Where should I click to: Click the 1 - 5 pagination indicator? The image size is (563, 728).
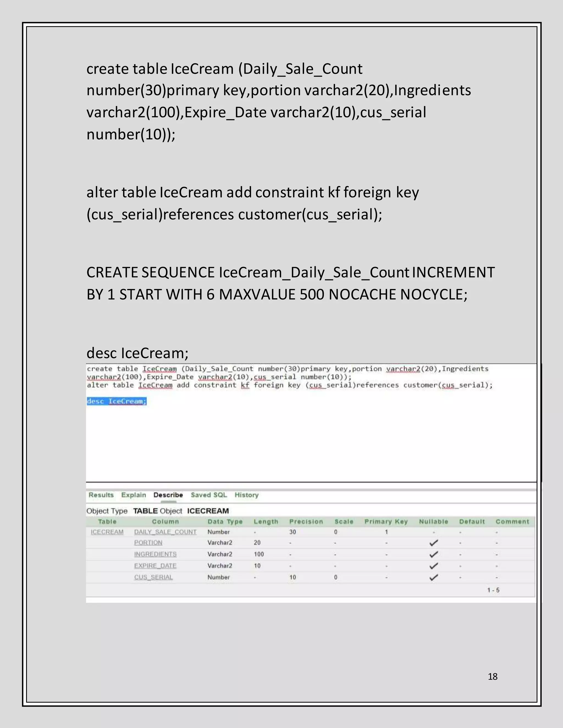click(493, 590)
